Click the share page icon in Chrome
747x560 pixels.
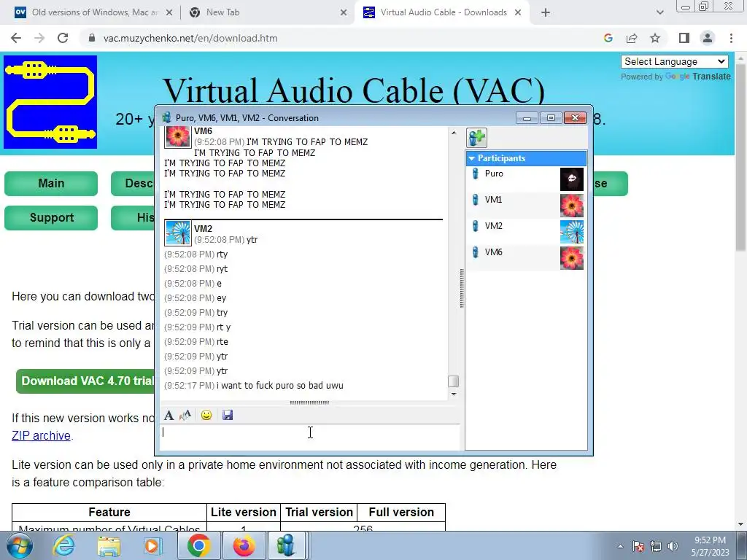(x=632, y=38)
